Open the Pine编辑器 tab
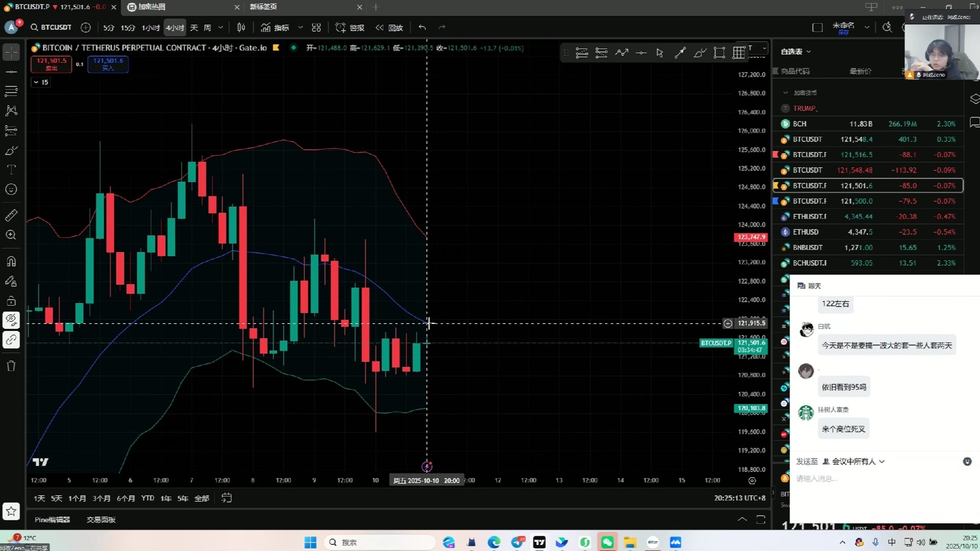This screenshot has width=980, height=551. [x=52, y=519]
